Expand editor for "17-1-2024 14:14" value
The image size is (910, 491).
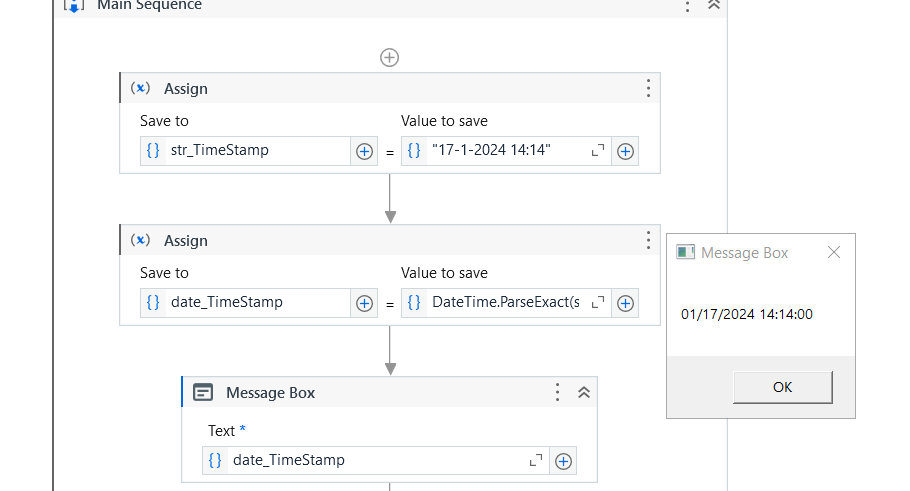598,151
